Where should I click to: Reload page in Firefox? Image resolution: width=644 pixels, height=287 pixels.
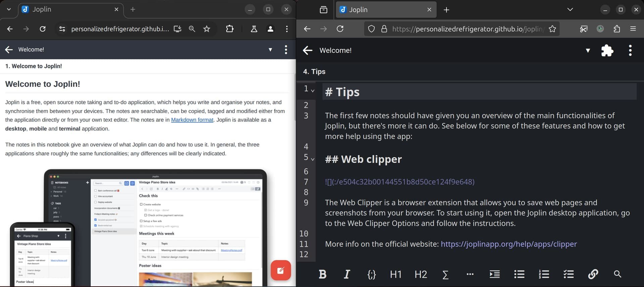[x=340, y=29]
